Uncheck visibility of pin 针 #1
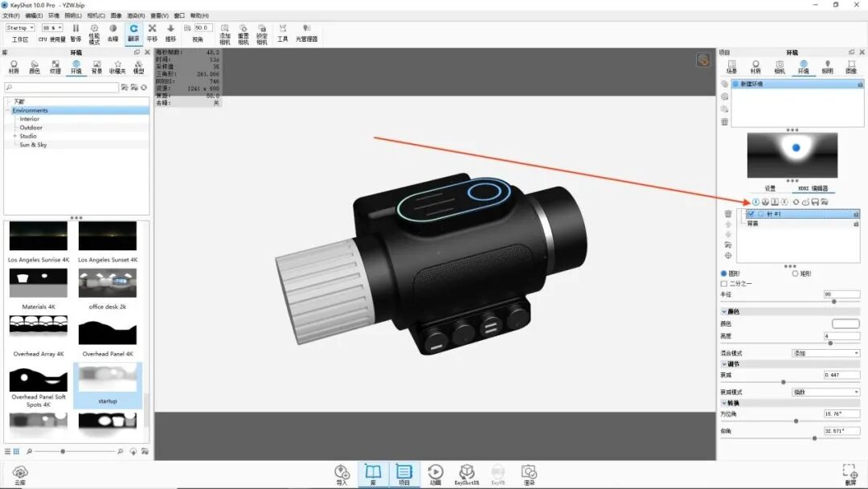Viewport: 868px width, 489px height. [x=751, y=214]
